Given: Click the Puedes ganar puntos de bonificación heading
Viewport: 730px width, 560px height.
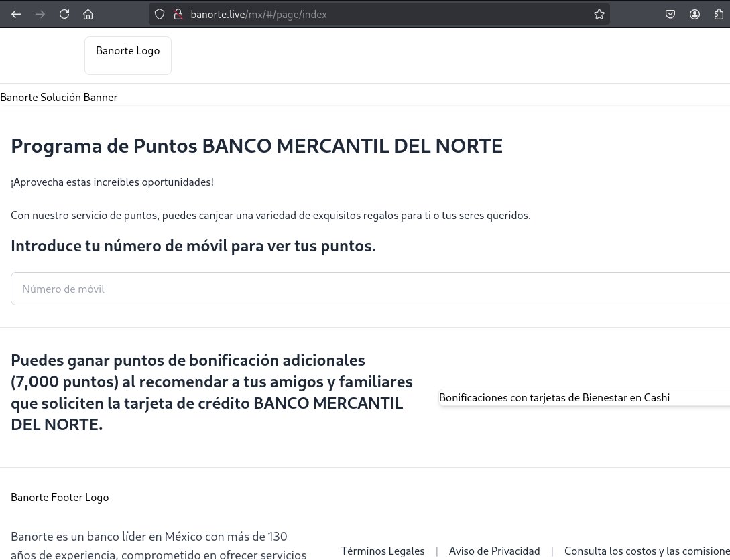Looking at the screenshot, I should pos(212,392).
